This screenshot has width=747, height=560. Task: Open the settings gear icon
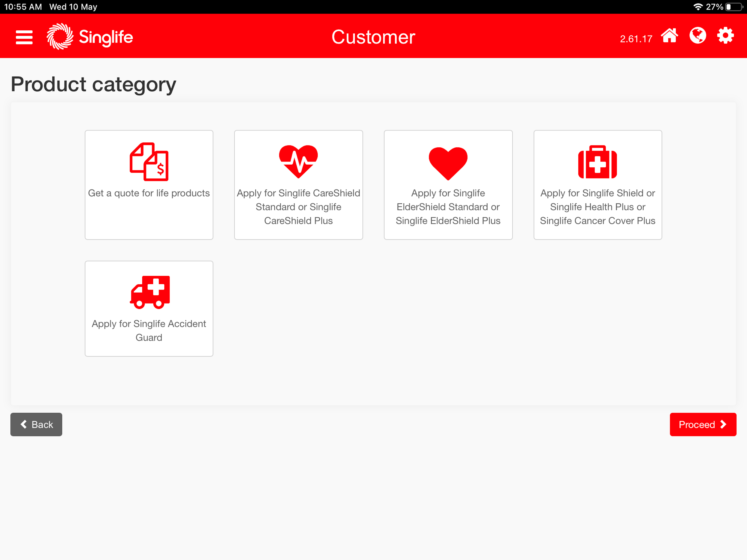tap(725, 36)
